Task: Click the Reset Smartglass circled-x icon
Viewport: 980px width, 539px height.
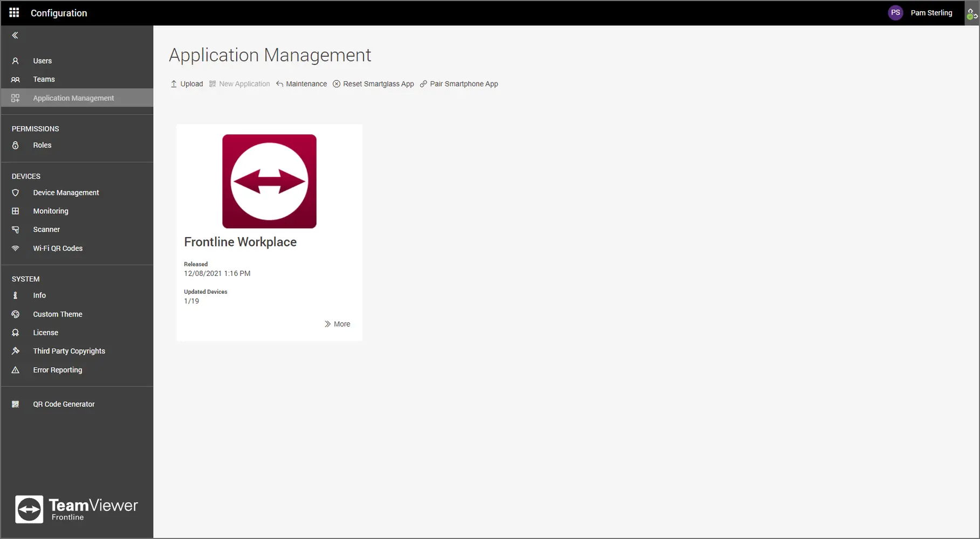Action: coord(337,84)
